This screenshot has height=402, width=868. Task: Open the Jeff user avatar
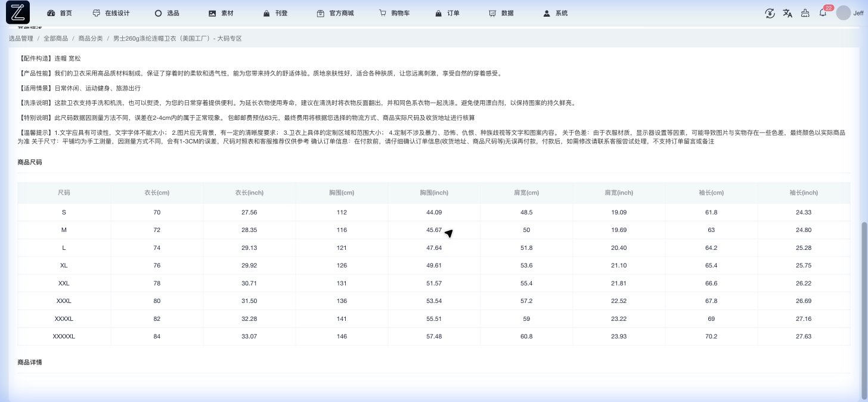pyautogui.click(x=843, y=13)
